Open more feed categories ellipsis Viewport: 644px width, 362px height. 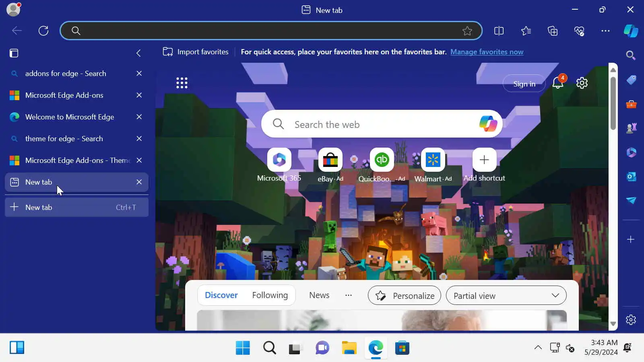coord(349,295)
